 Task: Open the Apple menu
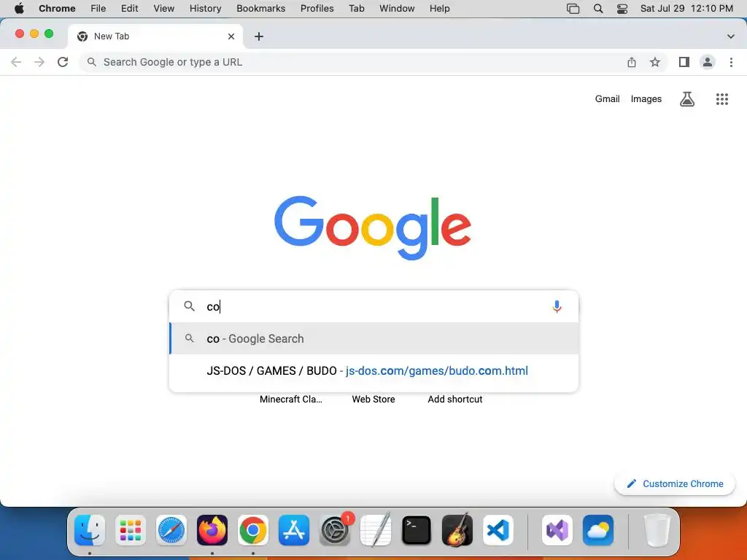[19, 9]
